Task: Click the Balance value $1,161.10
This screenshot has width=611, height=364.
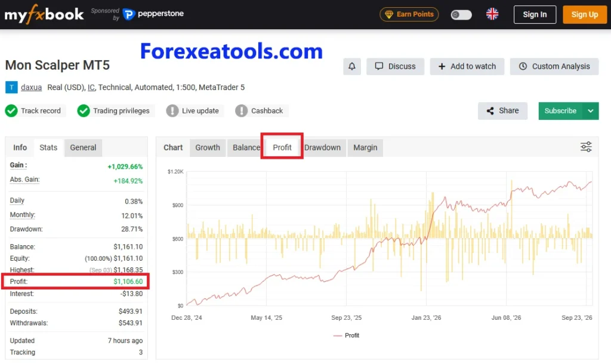Action: pyautogui.click(x=128, y=246)
